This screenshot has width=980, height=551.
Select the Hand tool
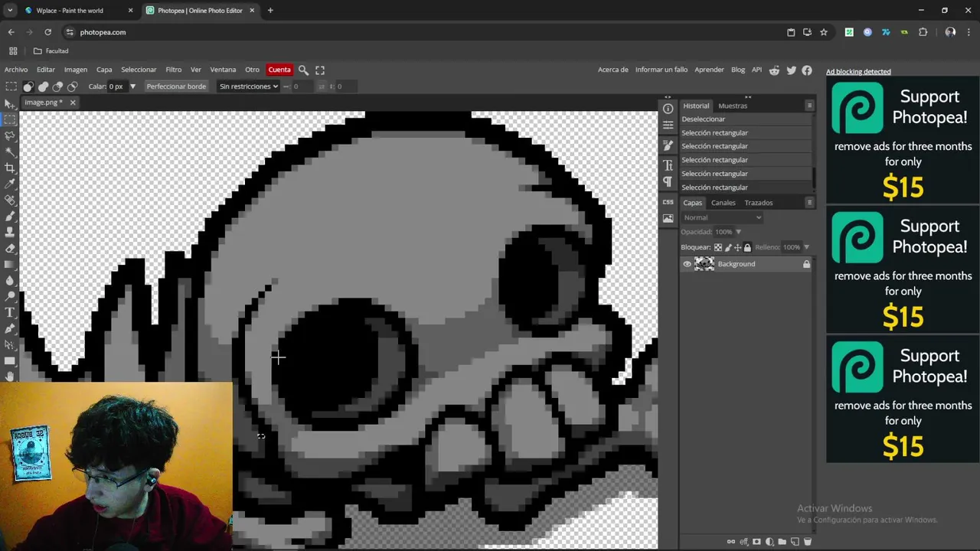(10, 376)
